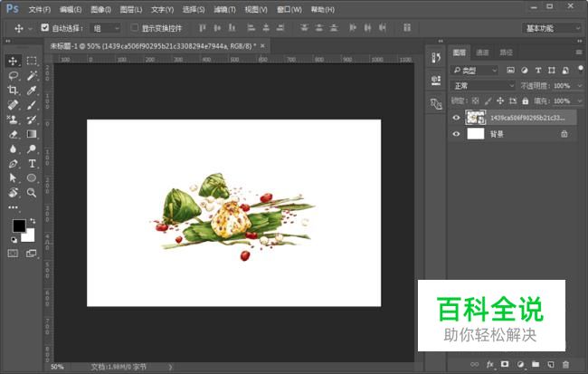Open the Properties panel icon

(x=436, y=80)
